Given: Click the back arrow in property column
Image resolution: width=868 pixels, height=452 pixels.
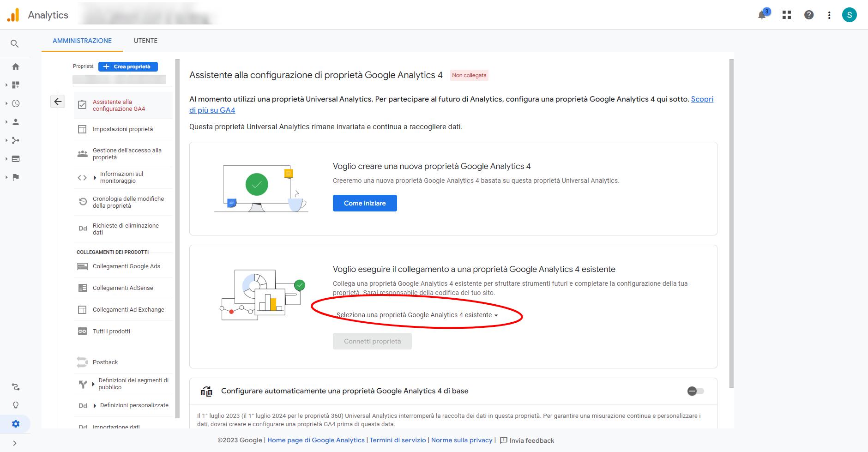Looking at the screenshot, I should 58,102.
